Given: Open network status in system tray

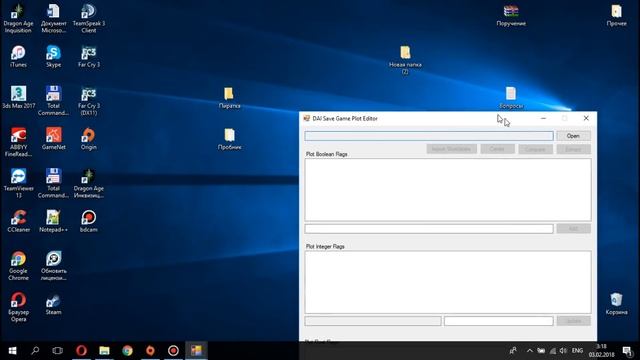Looking at the screenshot, I should point(552,351).
